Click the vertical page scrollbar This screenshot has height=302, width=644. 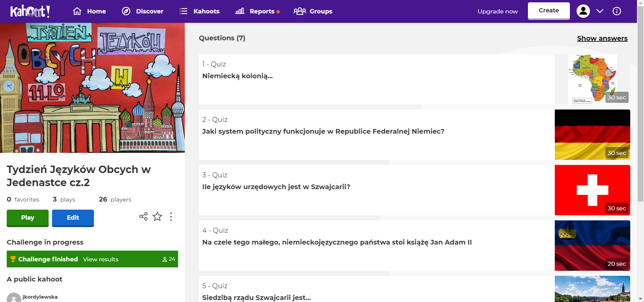pos(640,103)
